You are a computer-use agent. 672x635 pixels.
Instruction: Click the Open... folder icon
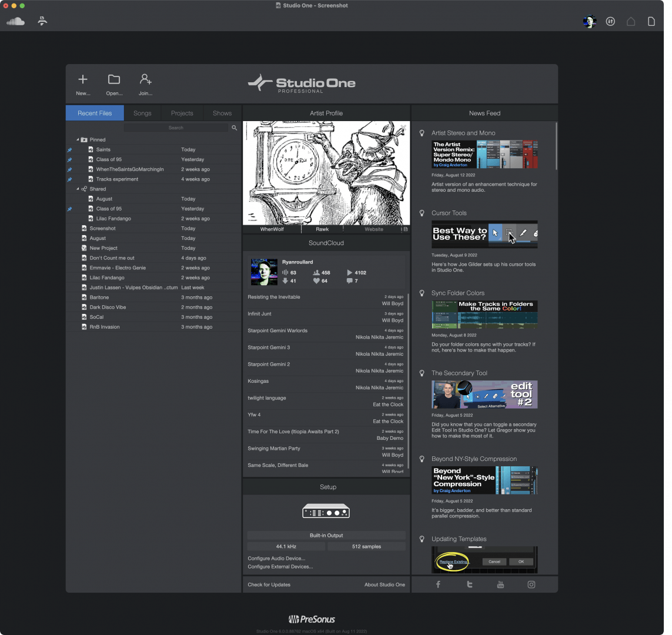(113, 78)
